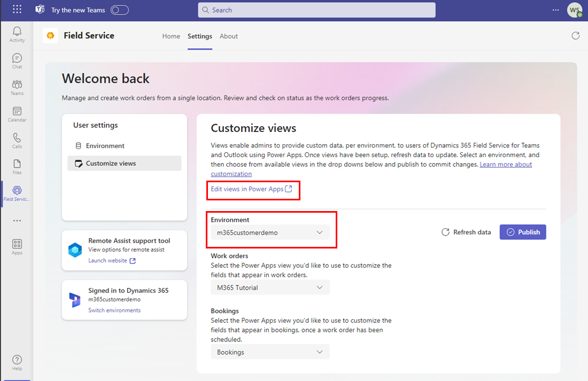Click the Microsoft Teams logo icon

coord(40,10)
